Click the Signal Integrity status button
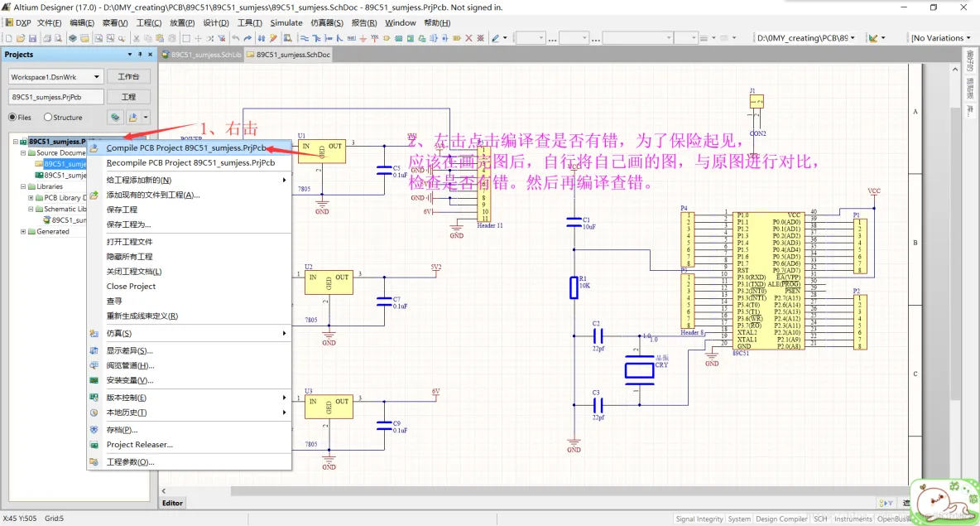Viewport: 980px width, 526px height. pos(699,519)
